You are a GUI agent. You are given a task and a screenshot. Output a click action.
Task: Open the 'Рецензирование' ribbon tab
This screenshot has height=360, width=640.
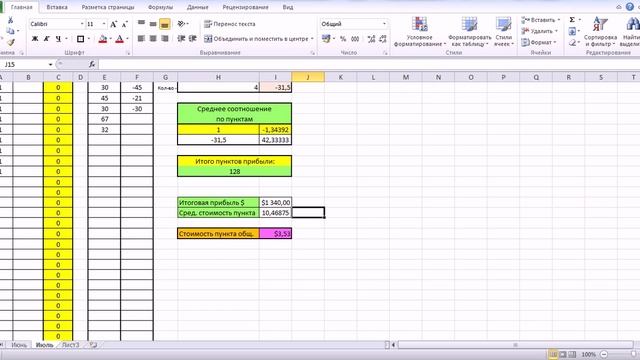click(245, 7)
